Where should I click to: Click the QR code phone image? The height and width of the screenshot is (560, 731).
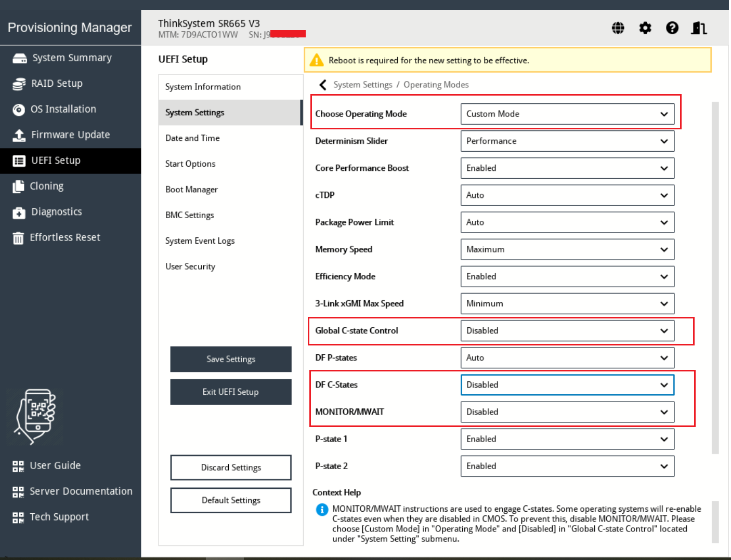pyautogui.click(x=35, y=417)
